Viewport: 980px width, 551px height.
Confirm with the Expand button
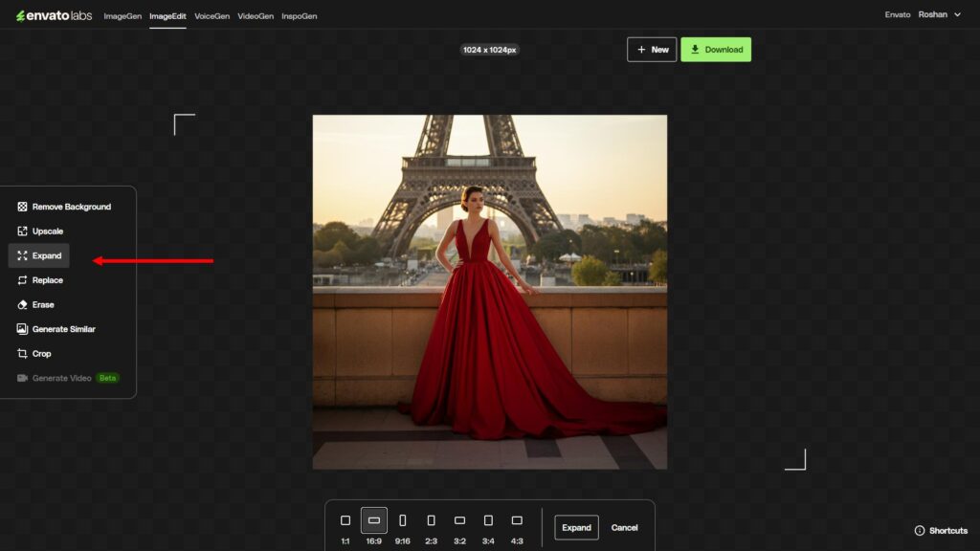[575, 527]
